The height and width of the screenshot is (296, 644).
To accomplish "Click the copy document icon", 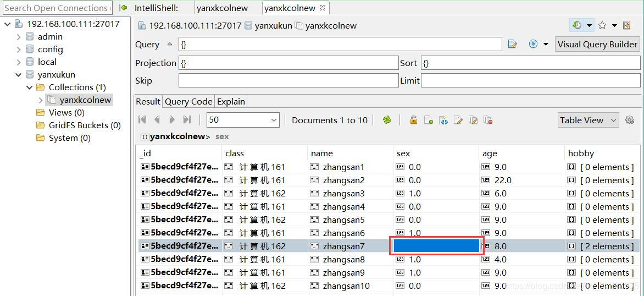I will click(x=473, y=120).
